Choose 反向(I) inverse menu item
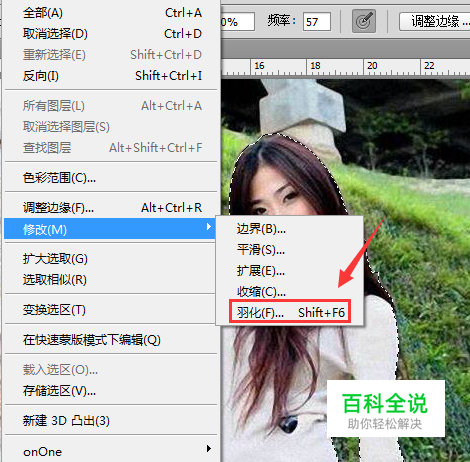 pyautogui.click(x=110, y=76)
